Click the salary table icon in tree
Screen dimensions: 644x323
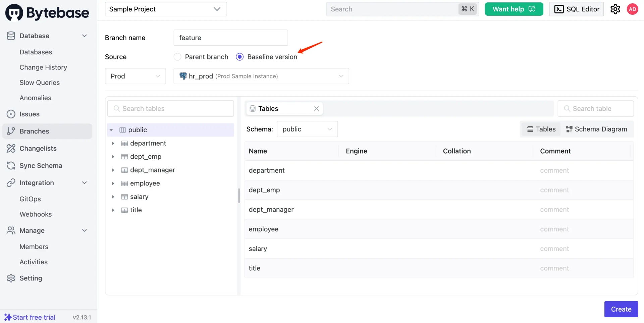124,197
